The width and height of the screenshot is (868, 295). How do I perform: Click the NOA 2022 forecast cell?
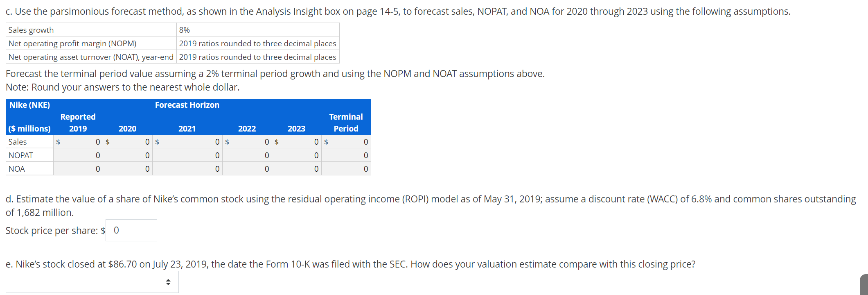click(247, 168)
